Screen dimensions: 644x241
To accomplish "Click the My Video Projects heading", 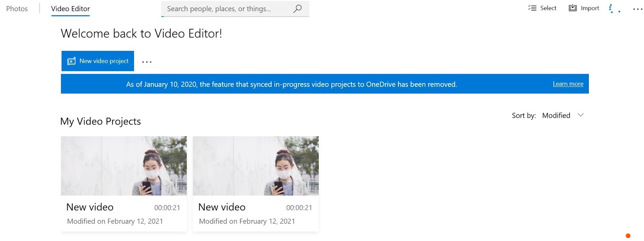I will 101,121.
